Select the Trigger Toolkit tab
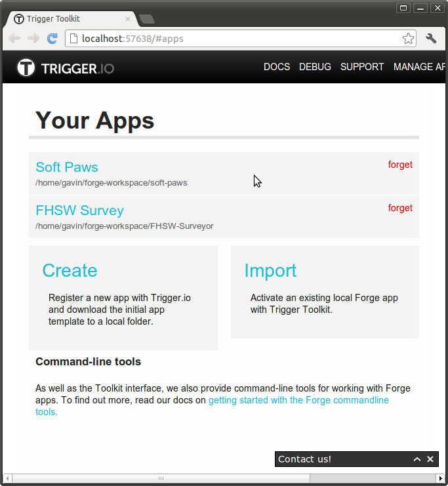 71,19
